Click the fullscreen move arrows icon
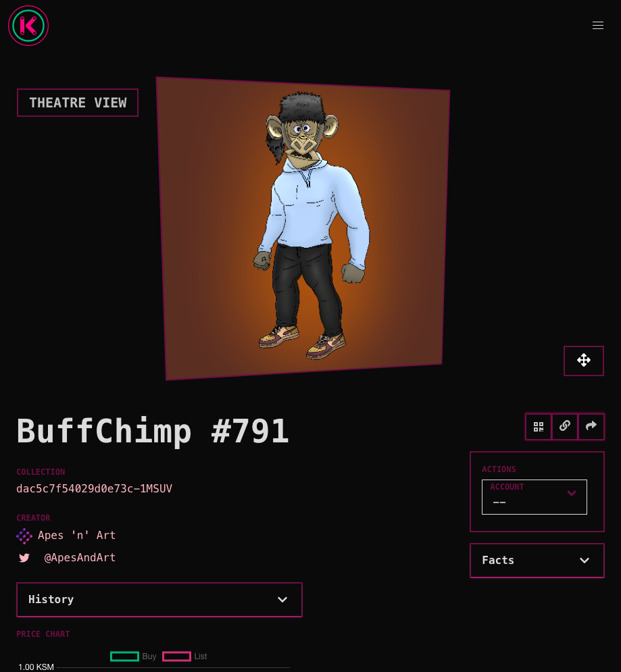Viewport: 621px width, 672px height. 584,361
